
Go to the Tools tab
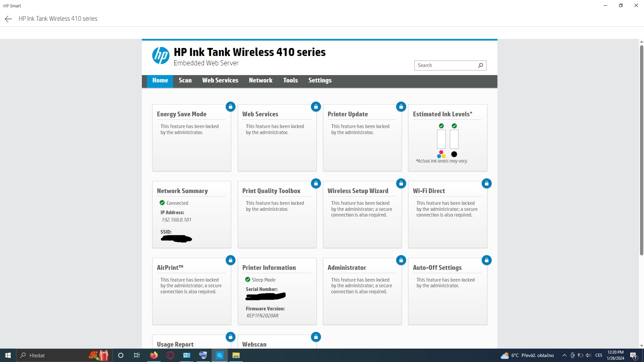point(290,80)
